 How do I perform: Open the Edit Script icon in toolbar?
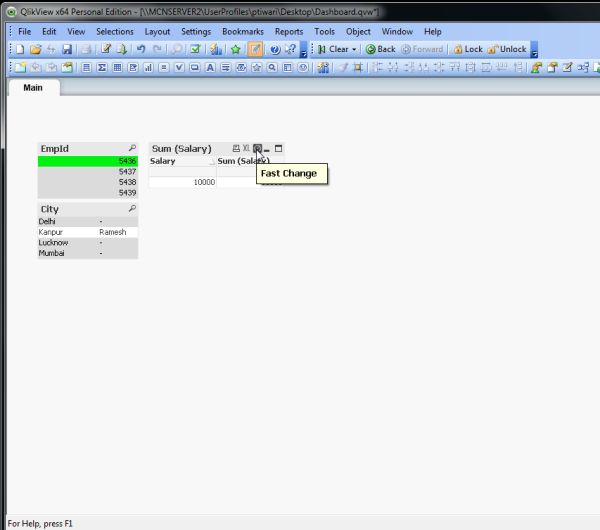click(x=106, y=49)
